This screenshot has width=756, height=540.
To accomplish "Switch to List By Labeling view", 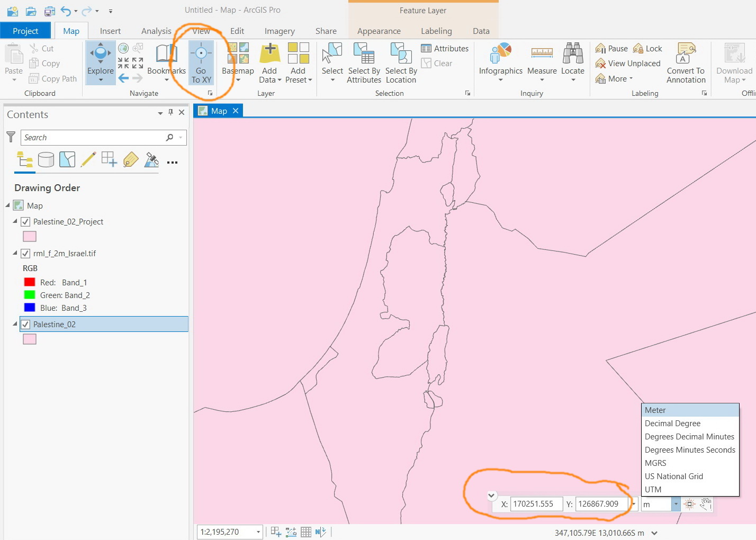I will coord(130,159).
